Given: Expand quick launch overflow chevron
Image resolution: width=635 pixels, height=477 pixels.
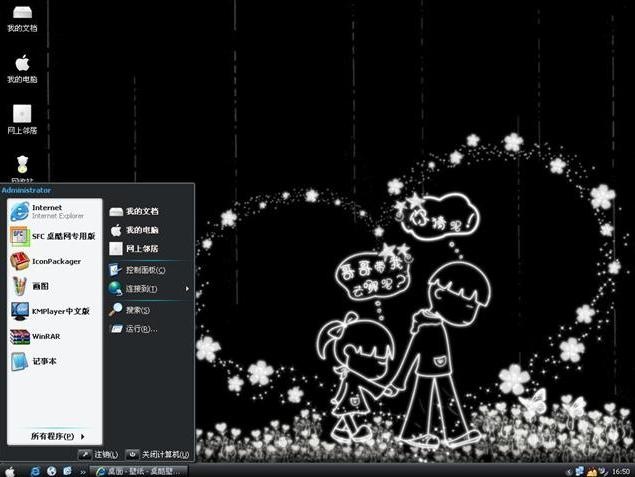Looking at the screenshot, I should [81, 470].
